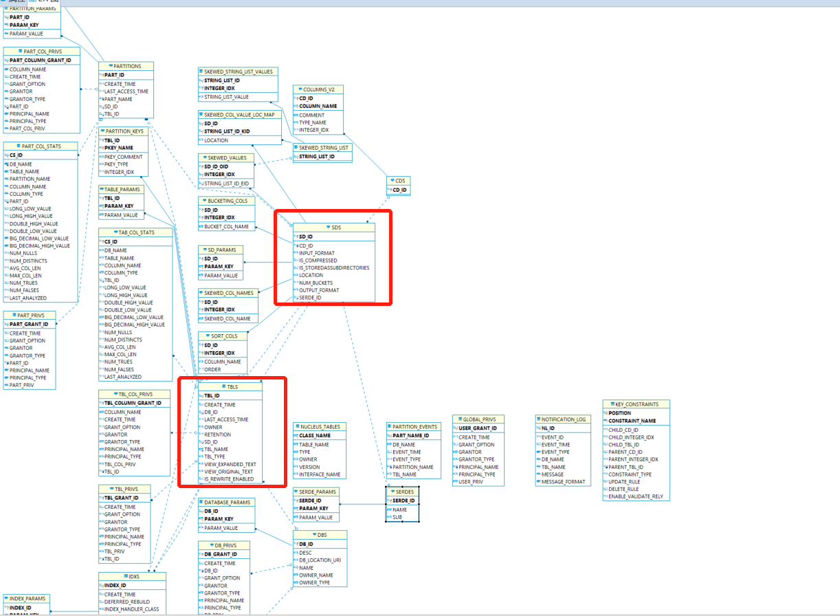Select INPUT_FORMAT column in SDS
Viewport: 840px width, 616px height.
point(317,253)
